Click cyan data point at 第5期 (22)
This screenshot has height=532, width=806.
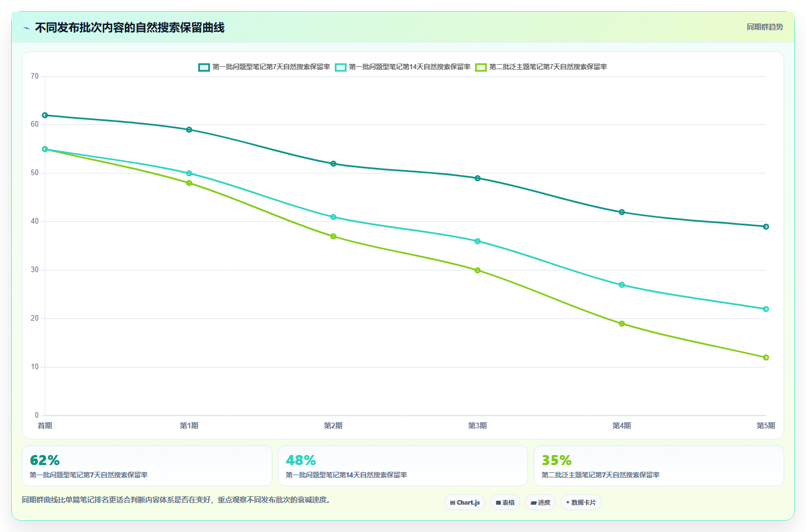click(x=766, y=309)
